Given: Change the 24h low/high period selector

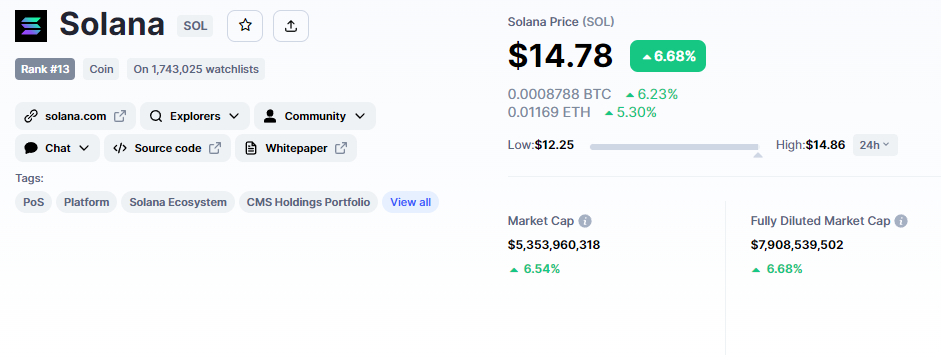Looking at the screenshot, I should [875, 145].
